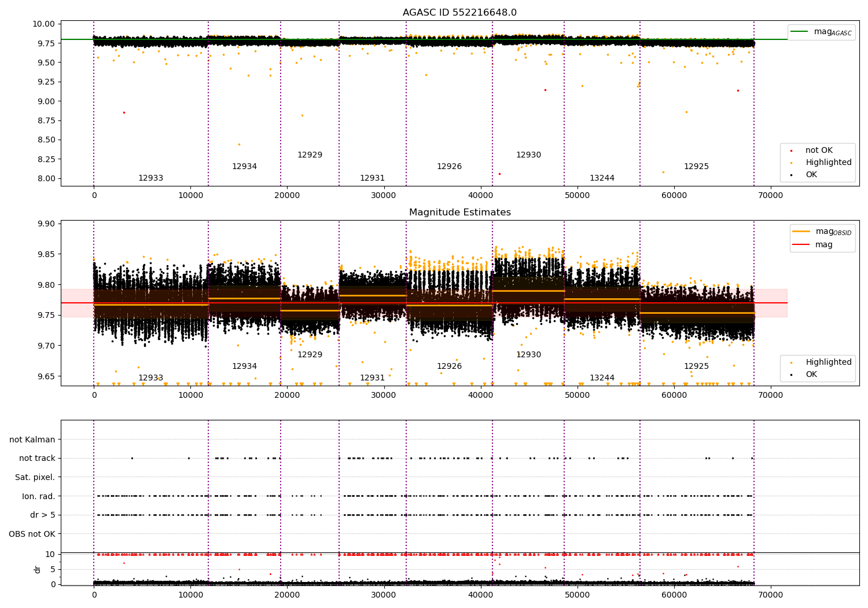Click OBSID label 12929 in the AGASC plot
Viewport: 868px width, 608px height.
(310, 155)
